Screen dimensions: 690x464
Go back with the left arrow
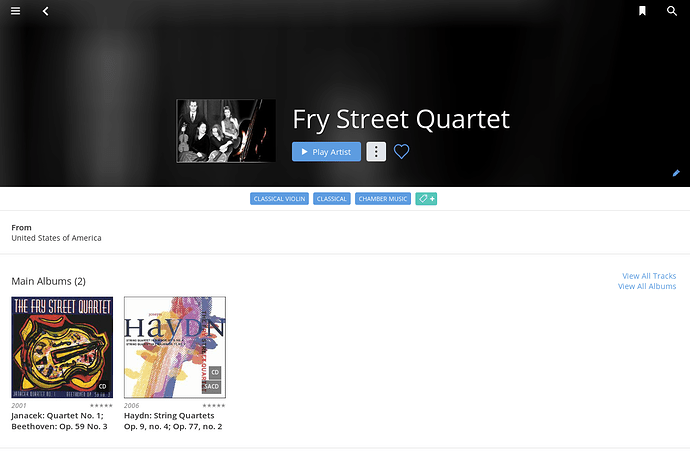(x=45, y=11)
